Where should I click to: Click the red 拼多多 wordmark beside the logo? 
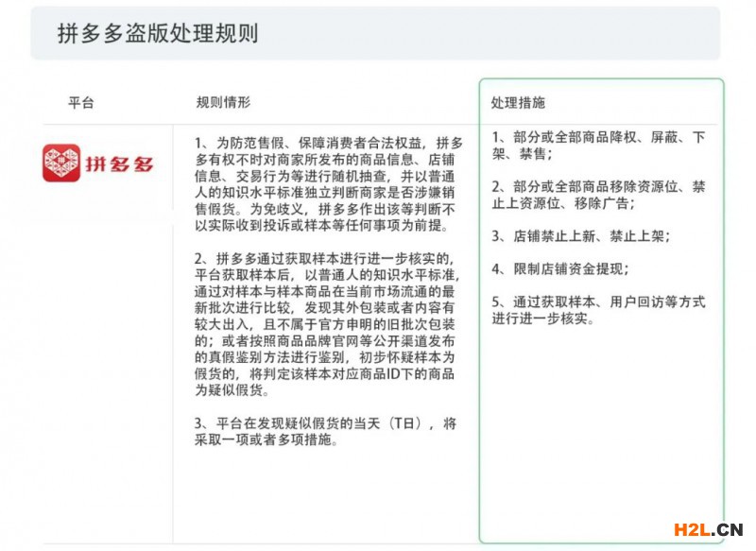120,164
